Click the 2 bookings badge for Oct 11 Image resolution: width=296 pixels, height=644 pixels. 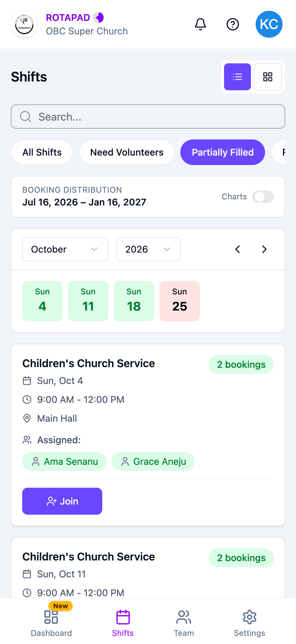click(x=241, y=558)
